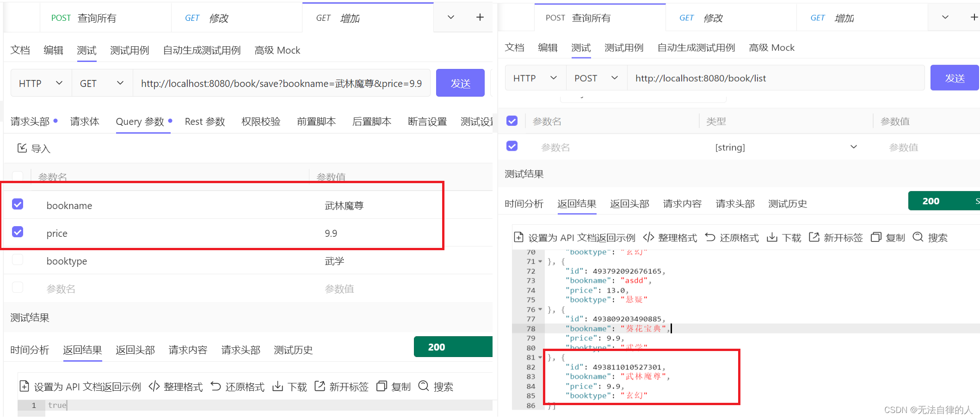Click the format code icon in left panel

pyautogui.click(x=154, y=386)
